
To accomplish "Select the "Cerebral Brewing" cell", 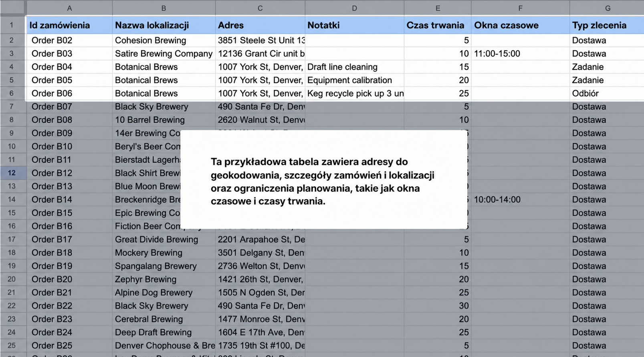I will [x=164, y=319].
